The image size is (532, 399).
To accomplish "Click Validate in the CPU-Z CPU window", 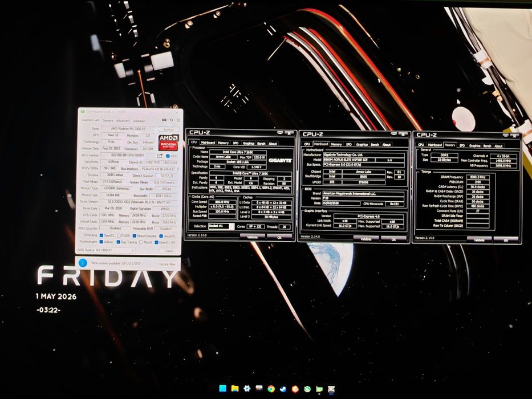I will (253, 237).
